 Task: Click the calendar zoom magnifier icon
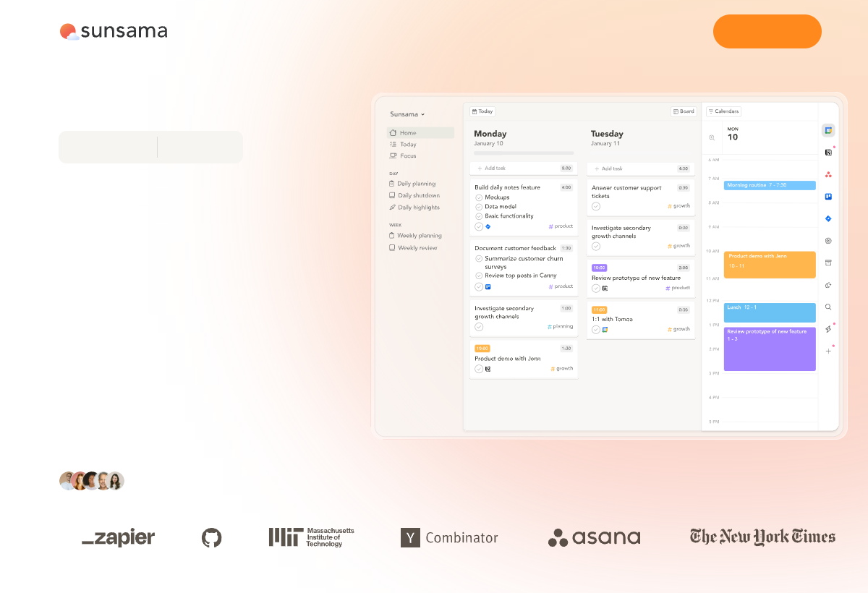(x=712, y=137)
